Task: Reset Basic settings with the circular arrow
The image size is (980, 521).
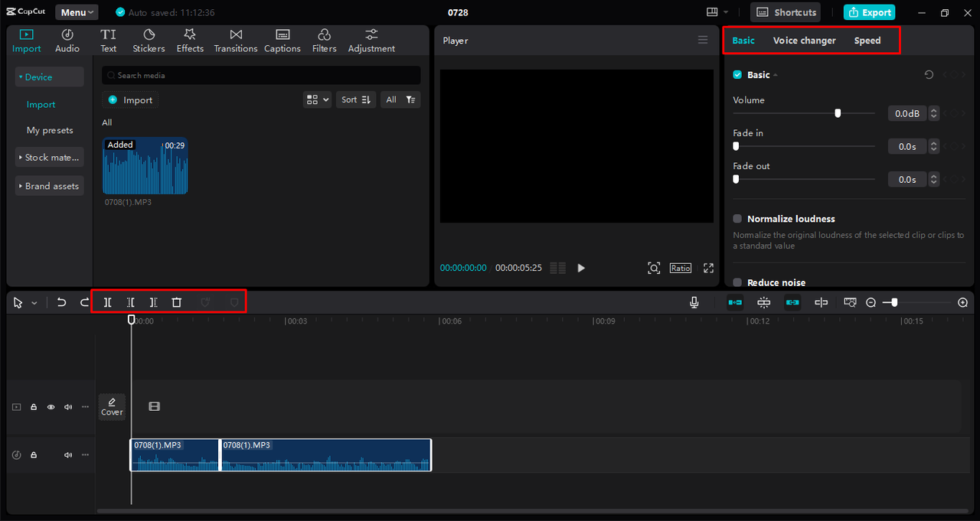Action: click(x=929, y=74)
